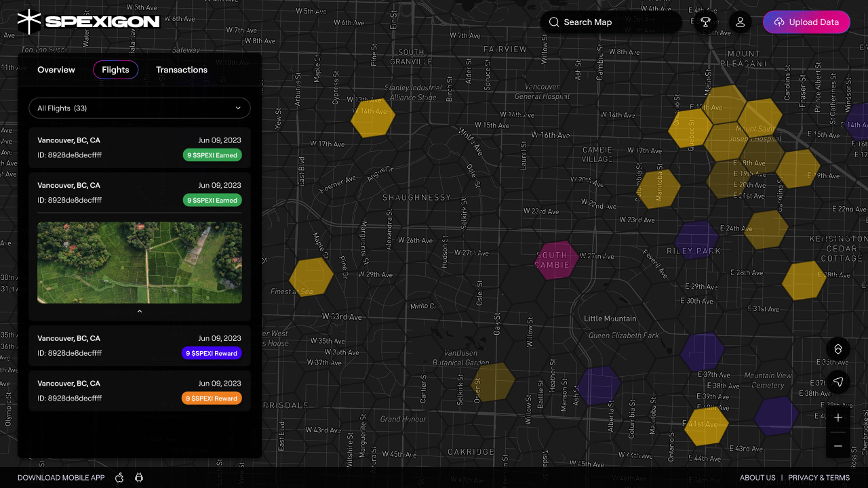
Task: Select the hexagon near VanDusen Botanical Garden
Action: click(493, 382)
